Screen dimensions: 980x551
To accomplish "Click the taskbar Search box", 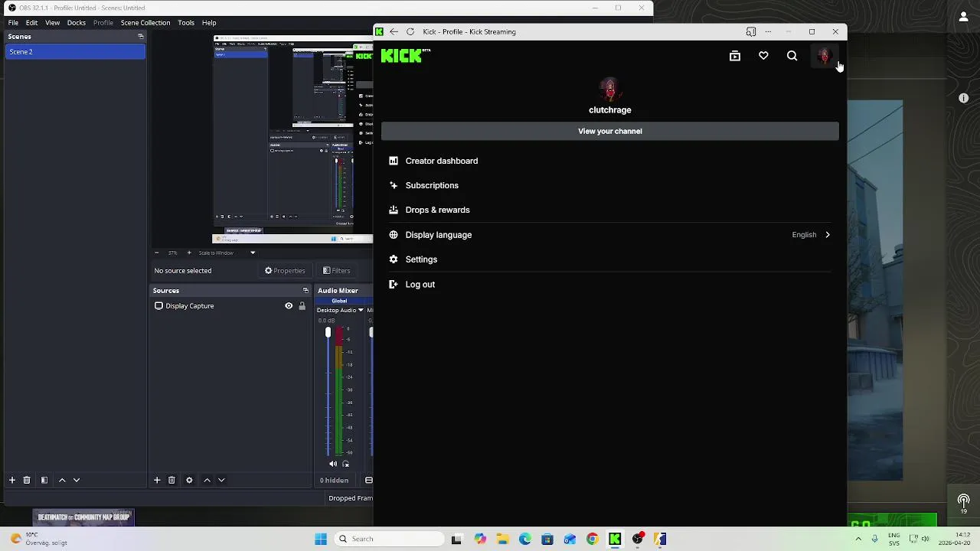I will coord(389,539).
